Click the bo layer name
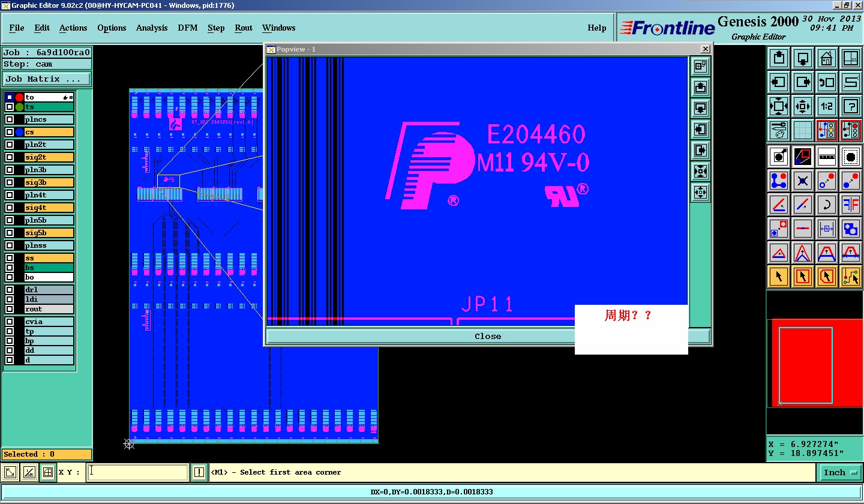Image resolution: width=864 pixels, height=504 pixels. (x=49, y=277)
